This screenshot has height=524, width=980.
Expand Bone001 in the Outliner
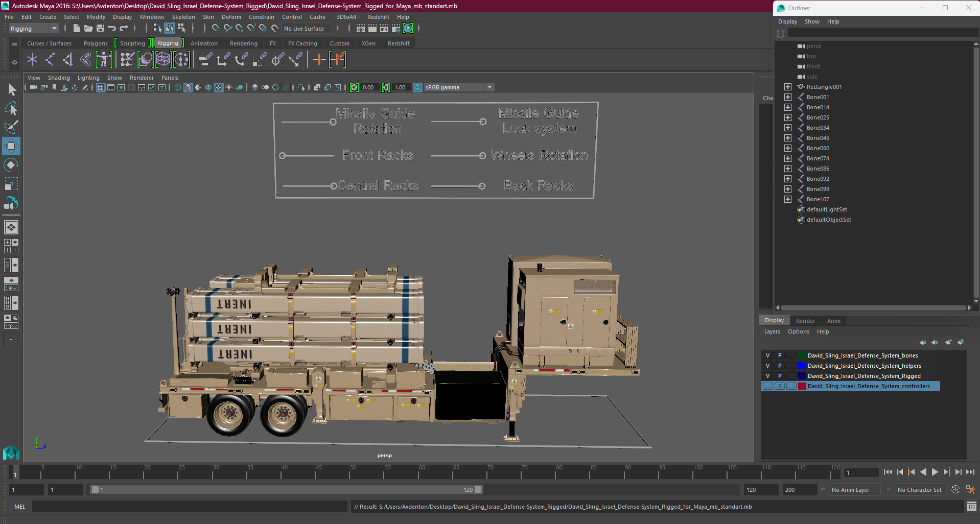pos(788,97)
